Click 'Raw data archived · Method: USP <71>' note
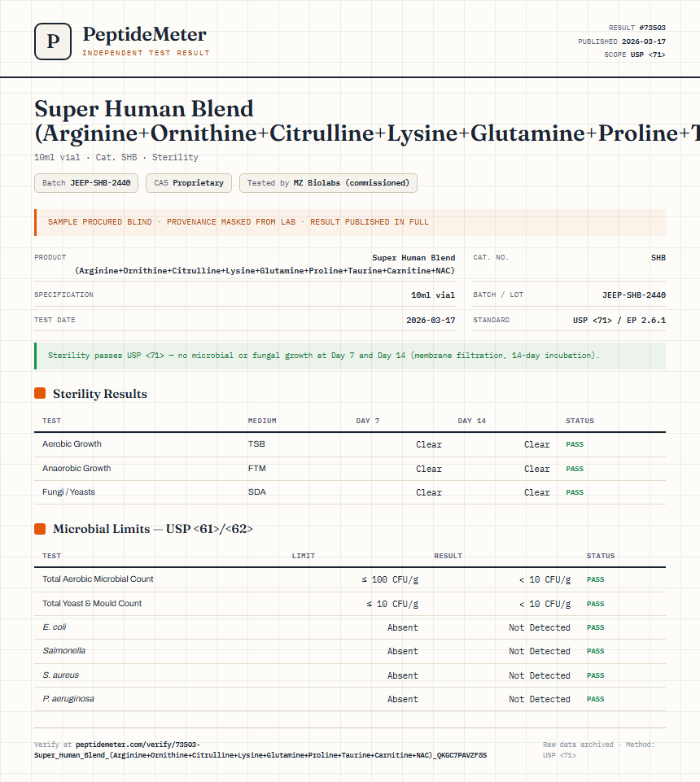This screenshot has width=700, height=782. 599,749
